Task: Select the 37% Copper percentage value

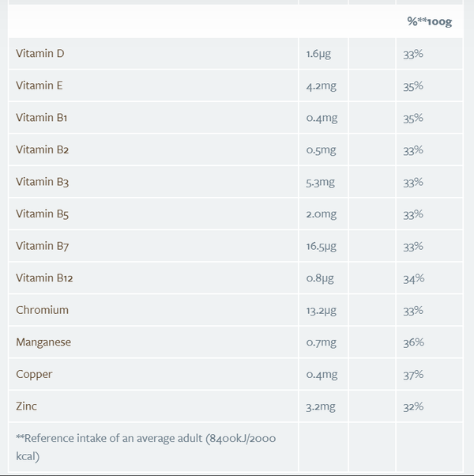Action: click(x=413, y=374)
